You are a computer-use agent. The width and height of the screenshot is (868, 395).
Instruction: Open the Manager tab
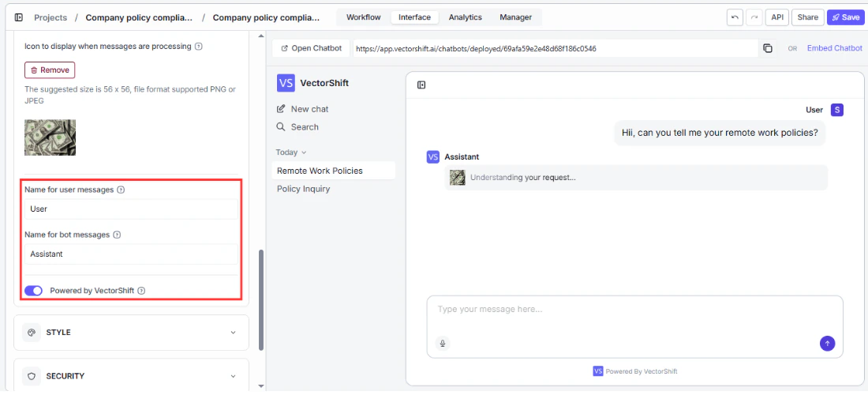(x=516, y=17)
